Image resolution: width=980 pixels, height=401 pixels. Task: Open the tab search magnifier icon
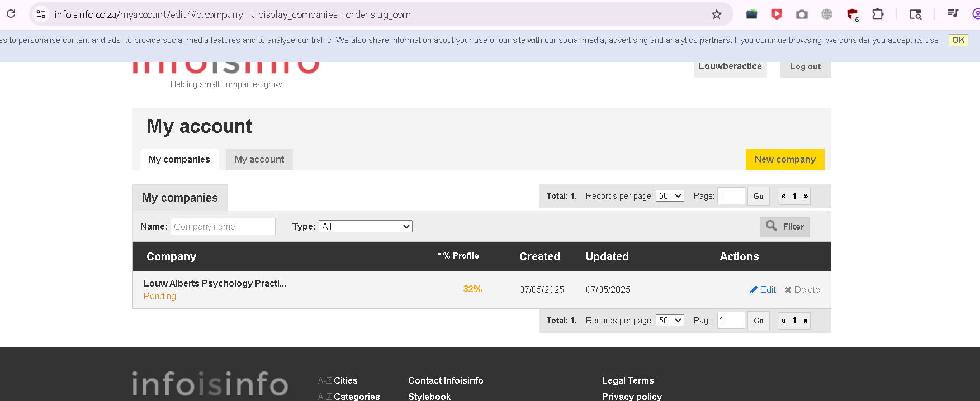[x=915, y=15]
